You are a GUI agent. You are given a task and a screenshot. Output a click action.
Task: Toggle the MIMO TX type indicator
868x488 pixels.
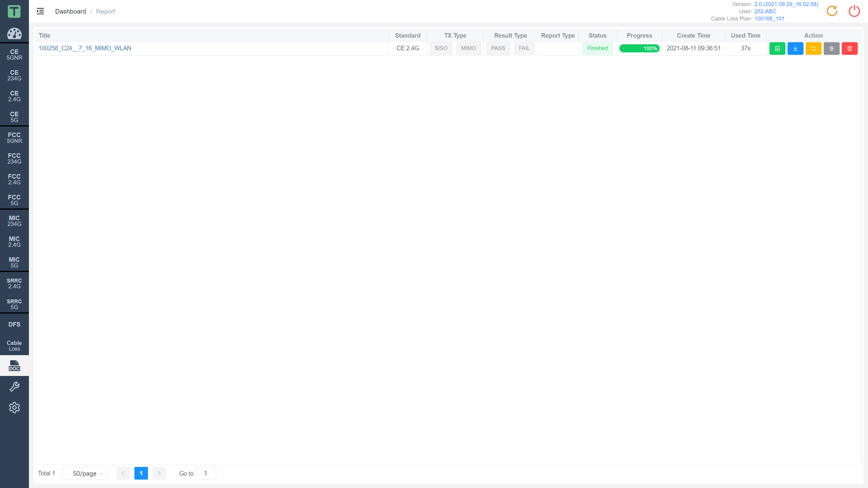pos(467,48)
